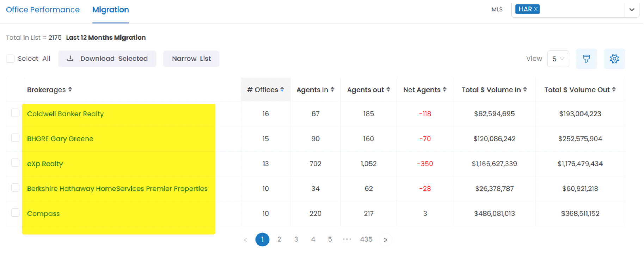Open eXp Realty brokerage link
This screenshot has height=256, width=644.
[45, 164]
